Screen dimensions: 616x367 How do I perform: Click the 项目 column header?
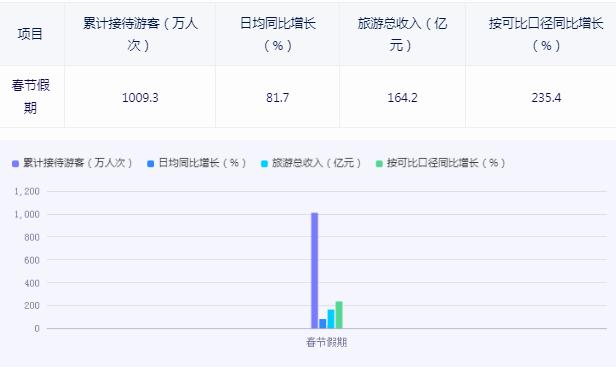30,34
